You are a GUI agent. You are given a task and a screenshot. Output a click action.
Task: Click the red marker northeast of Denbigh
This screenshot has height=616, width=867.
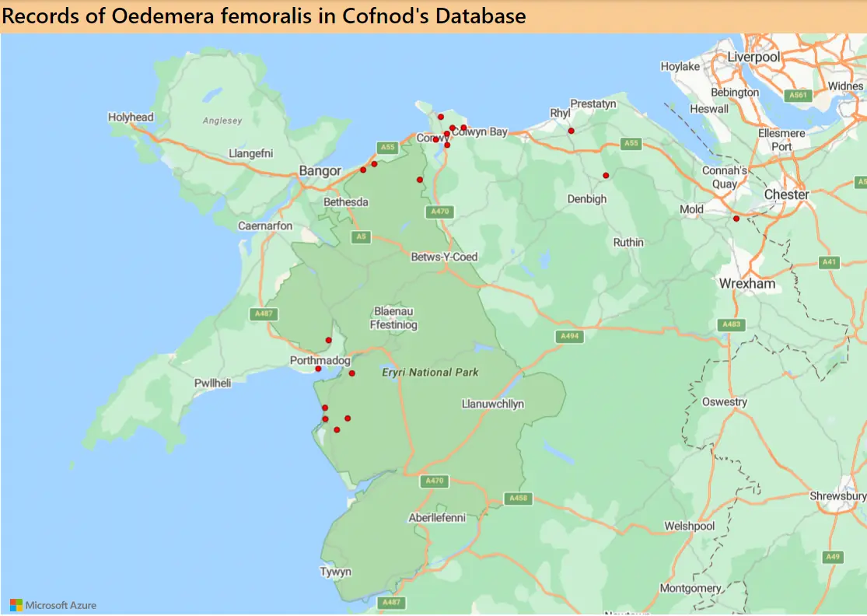pyautogui.click(x=606, y=175)
